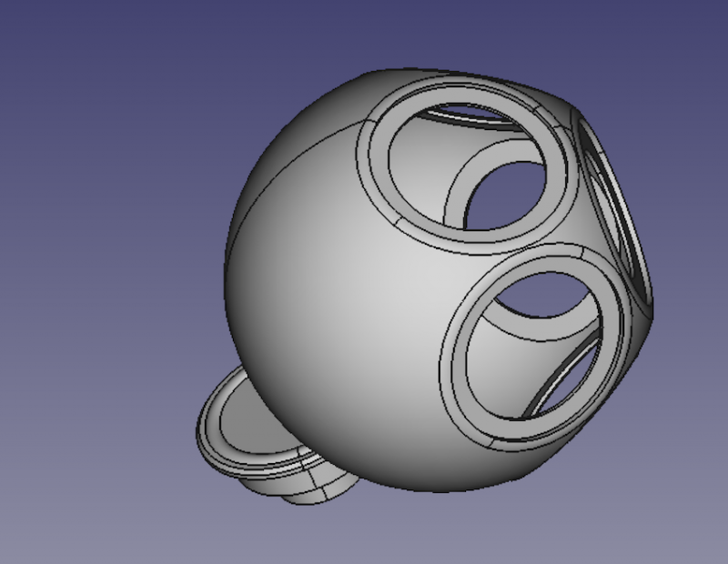
Task: Click the through-hole seen inside the lower opening
Action: tap(546, 305)
